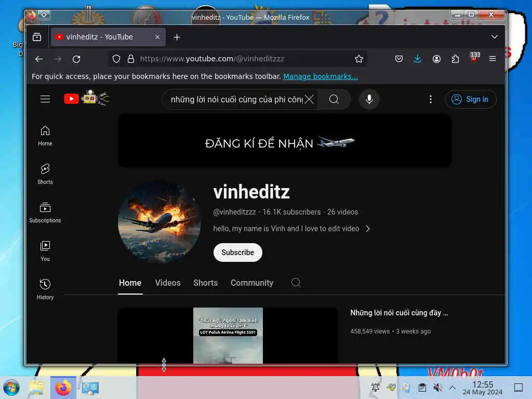
Task: Switch to the Community tab
Action: click(252, 283)
